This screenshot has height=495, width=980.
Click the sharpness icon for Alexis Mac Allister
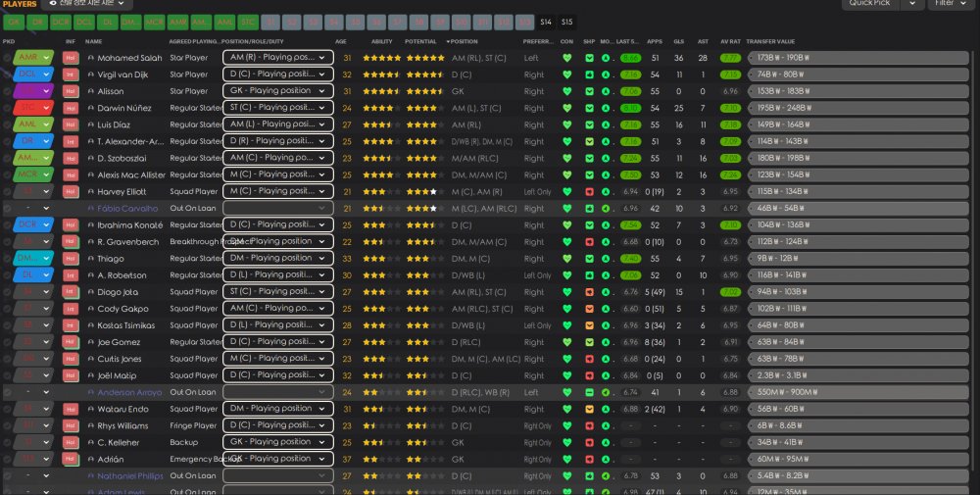coord(589,175)
